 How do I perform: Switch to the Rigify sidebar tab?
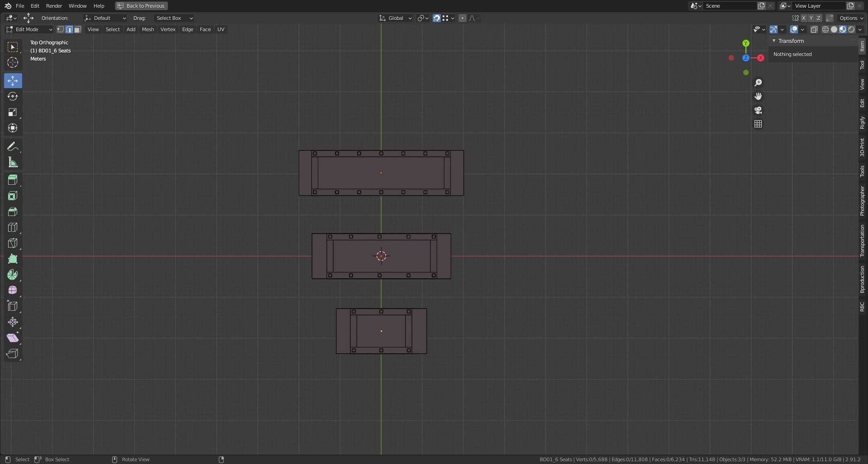point(863,123)
